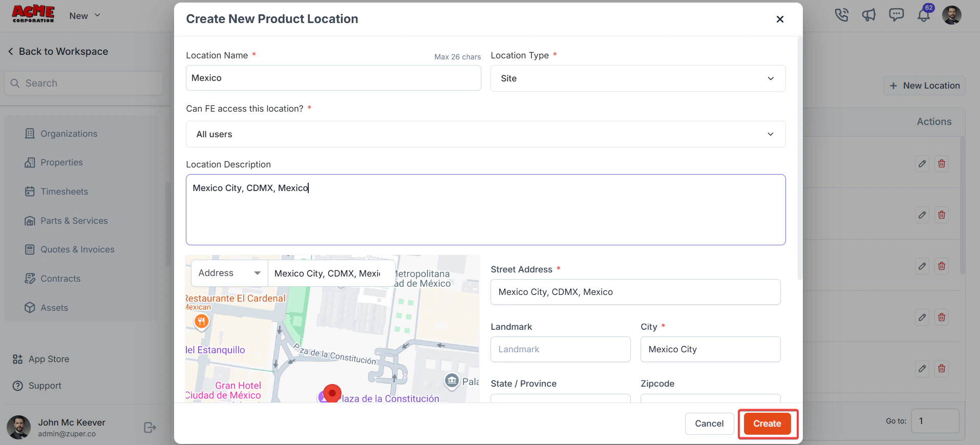Click the red map location pin

[332, 394]
